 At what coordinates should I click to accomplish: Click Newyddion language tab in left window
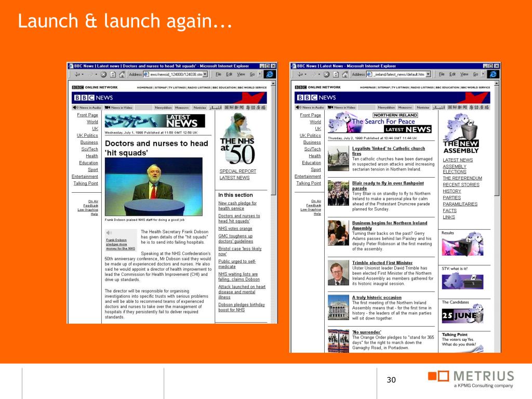coord(163,107)
